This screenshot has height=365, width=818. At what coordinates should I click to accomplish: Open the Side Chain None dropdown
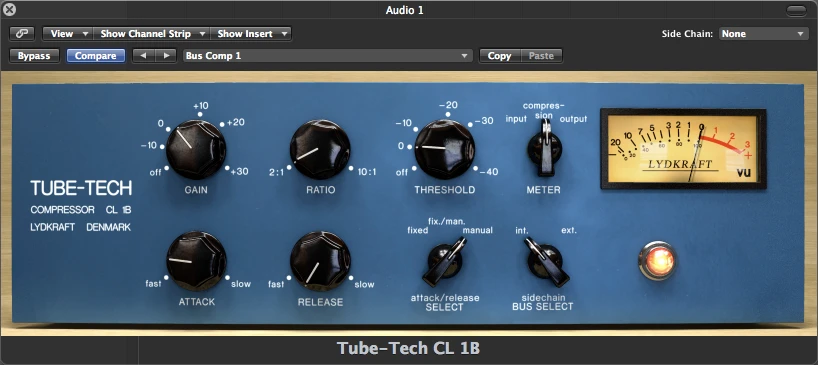[764, 34]
